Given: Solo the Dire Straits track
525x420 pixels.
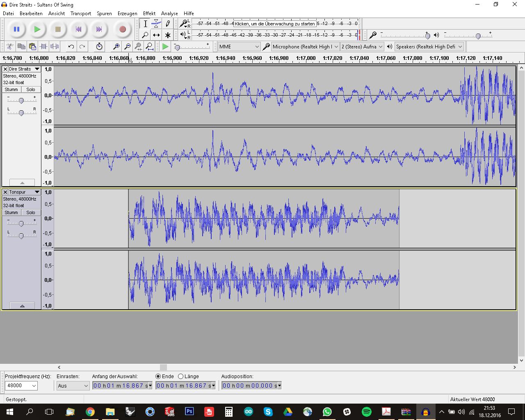Looking at the screenshot, I should pos(31,89).
